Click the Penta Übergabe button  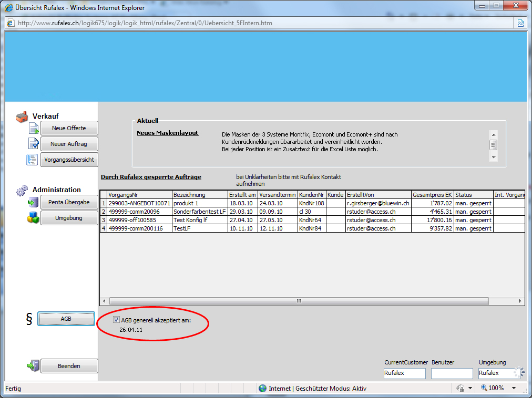(69, 202)
